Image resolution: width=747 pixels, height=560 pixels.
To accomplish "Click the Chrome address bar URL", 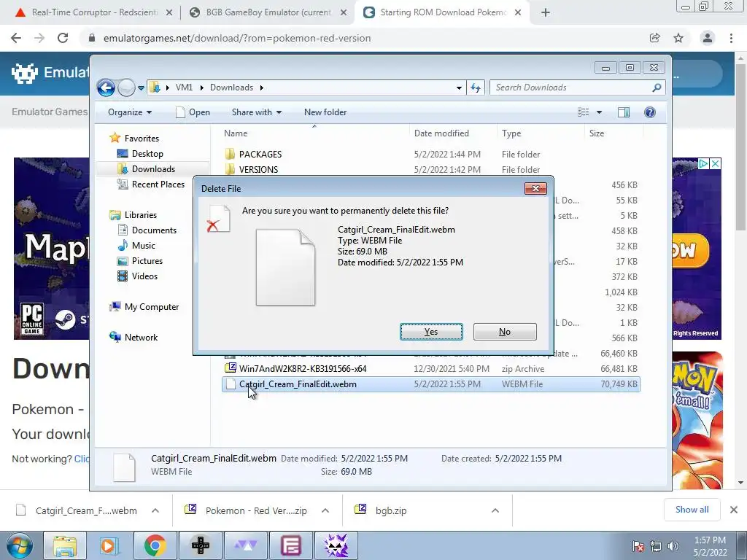I will [237, 38].
